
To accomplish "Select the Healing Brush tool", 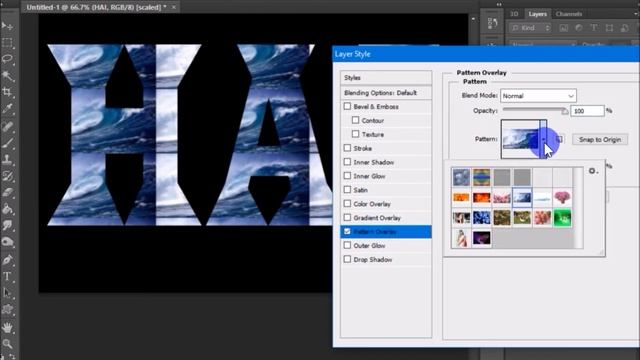I will pyautogui.click(x=7, y=126).
